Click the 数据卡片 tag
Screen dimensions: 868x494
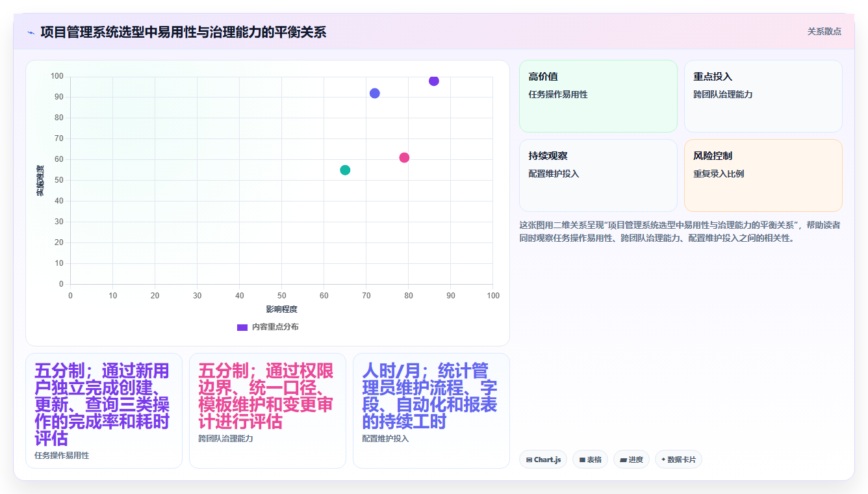coord(678,460)
